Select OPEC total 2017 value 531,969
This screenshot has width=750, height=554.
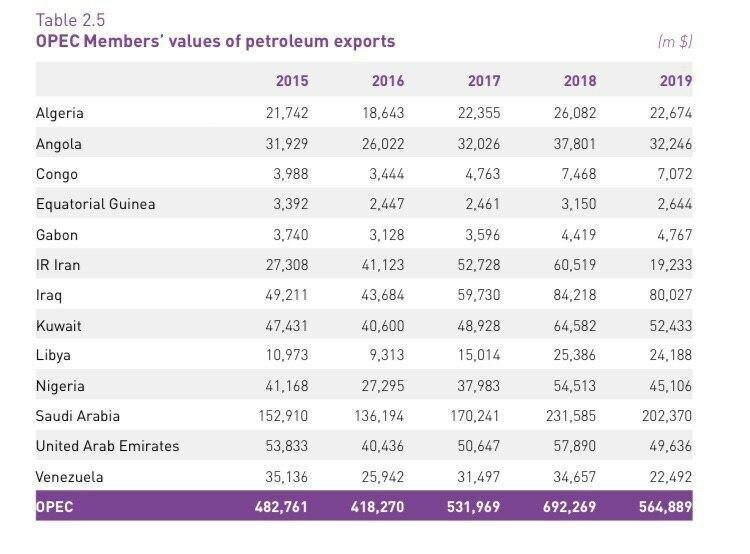[474, 507]
